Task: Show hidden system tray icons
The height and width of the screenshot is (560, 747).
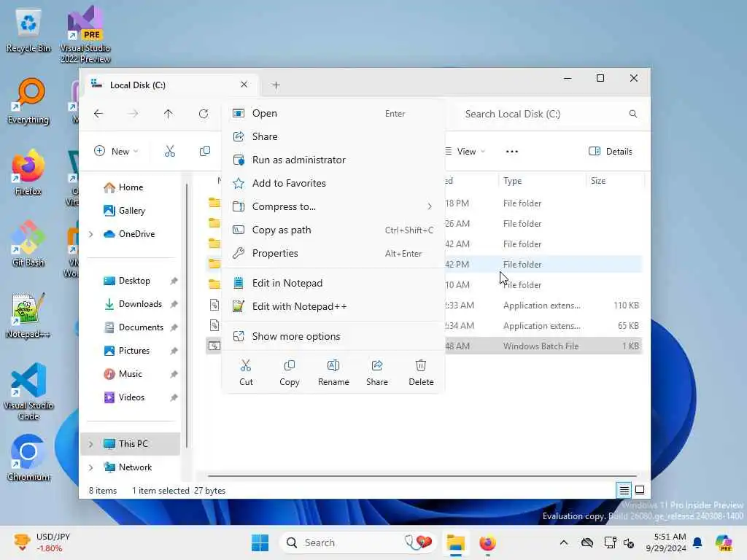Action: [564, 542]
